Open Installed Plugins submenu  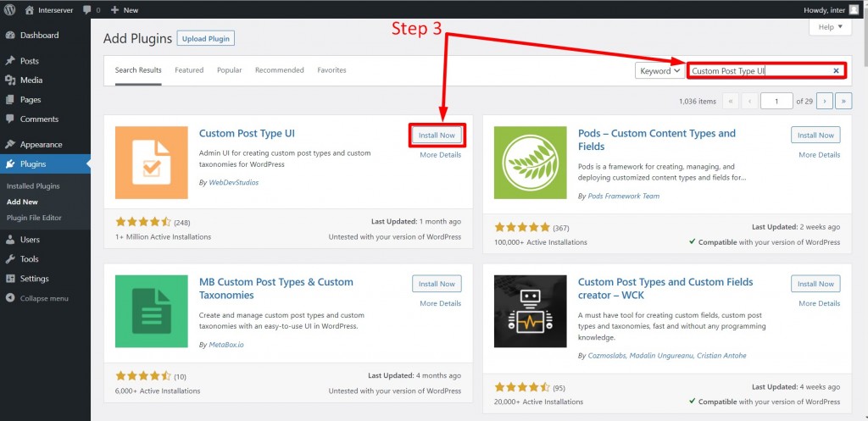click(x=33, y=186)
